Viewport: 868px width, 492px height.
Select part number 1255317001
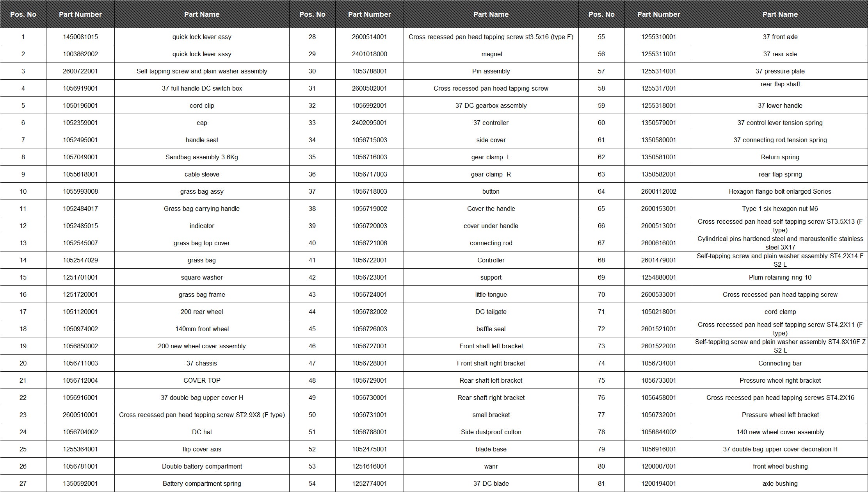[x=658, y=88]
